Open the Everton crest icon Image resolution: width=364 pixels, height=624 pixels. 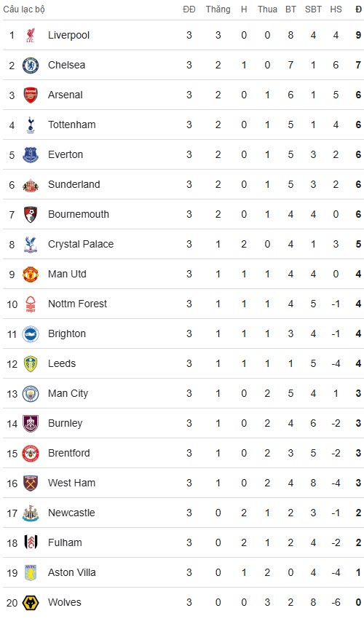point(31,155)
